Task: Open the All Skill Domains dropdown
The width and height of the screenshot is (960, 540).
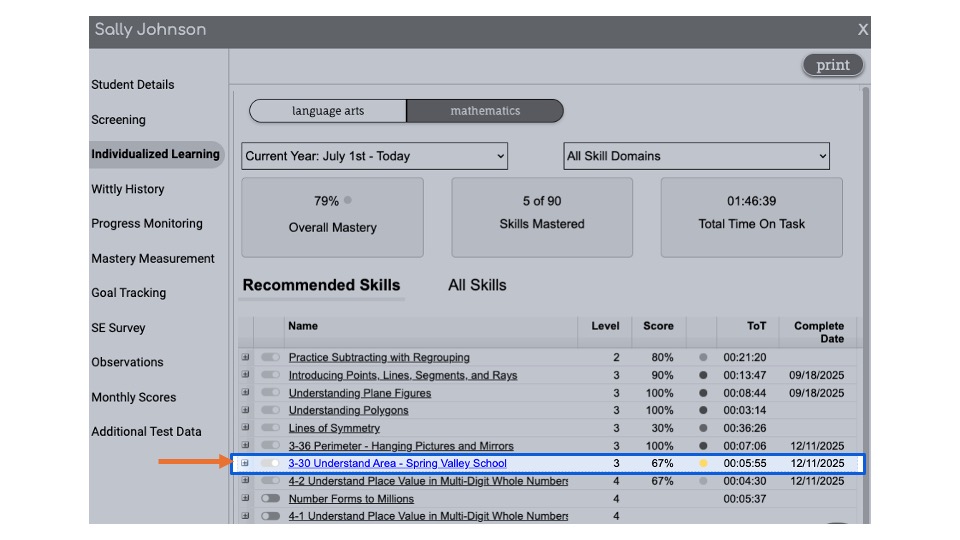Action: [696, 156]
